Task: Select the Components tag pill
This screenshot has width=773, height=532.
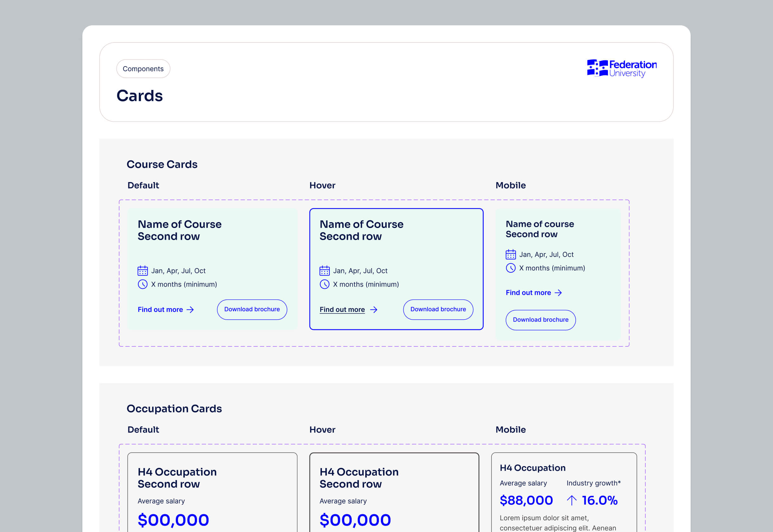Action: 143,69
